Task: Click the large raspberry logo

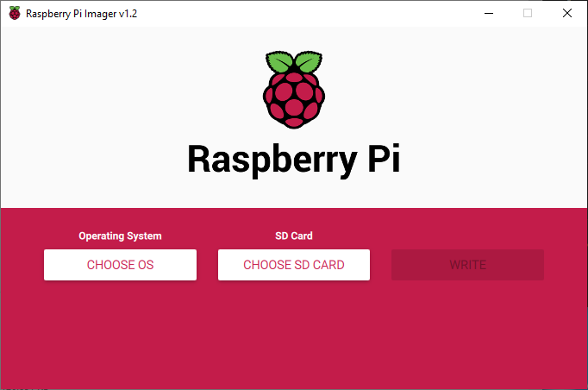Action: click(x=294, y=90)
